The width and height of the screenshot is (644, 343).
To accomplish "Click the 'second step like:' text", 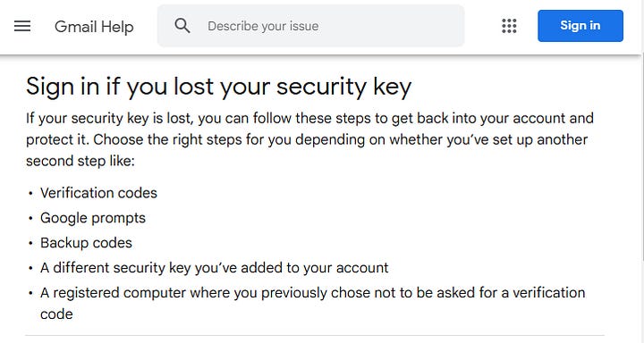I will tap(80, 161).
